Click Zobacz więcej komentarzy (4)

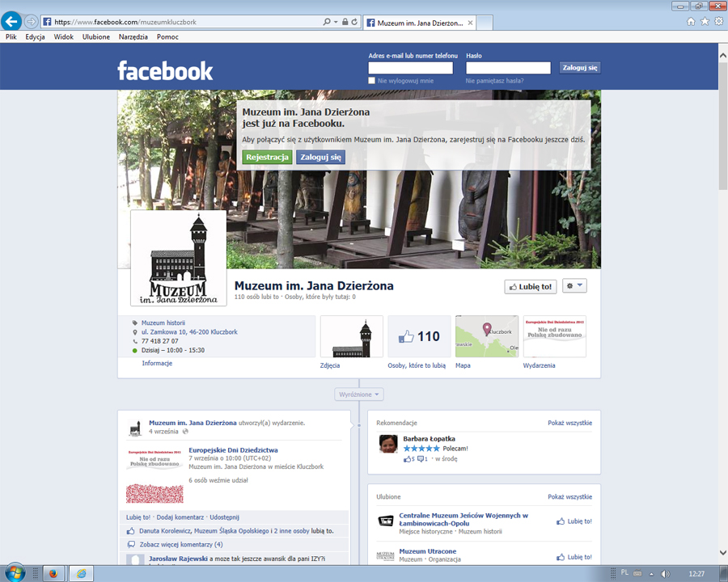181,544
